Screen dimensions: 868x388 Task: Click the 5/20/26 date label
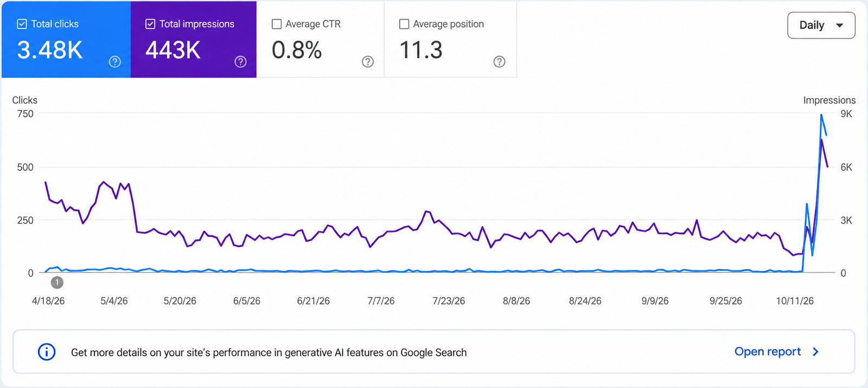(x=180, y=301)
